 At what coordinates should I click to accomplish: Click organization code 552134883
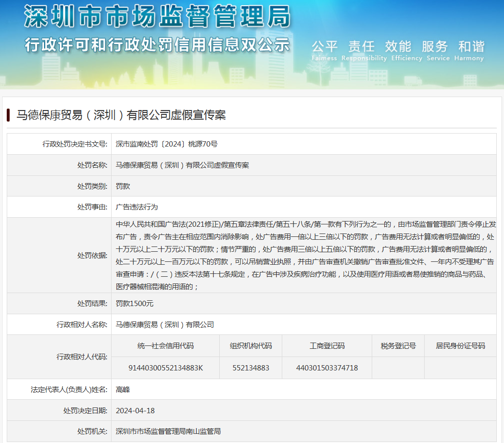(251, 368)
